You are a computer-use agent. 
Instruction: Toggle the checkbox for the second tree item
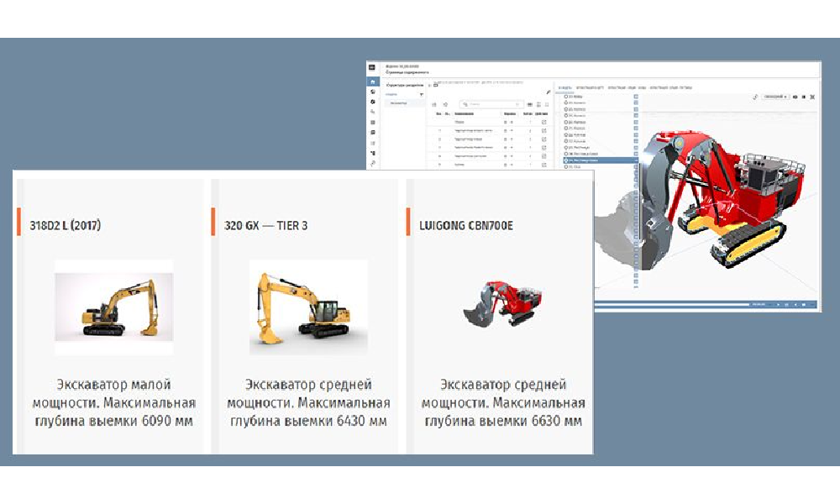coord(636,104)
